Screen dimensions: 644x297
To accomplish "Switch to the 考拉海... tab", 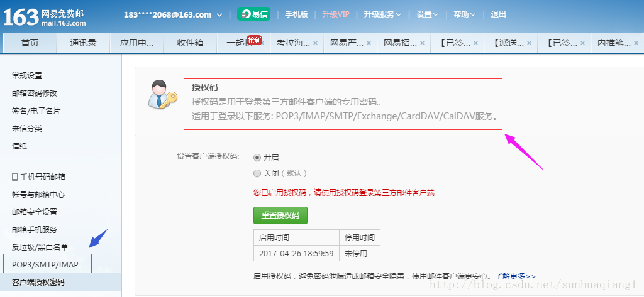I will (293, 43).
